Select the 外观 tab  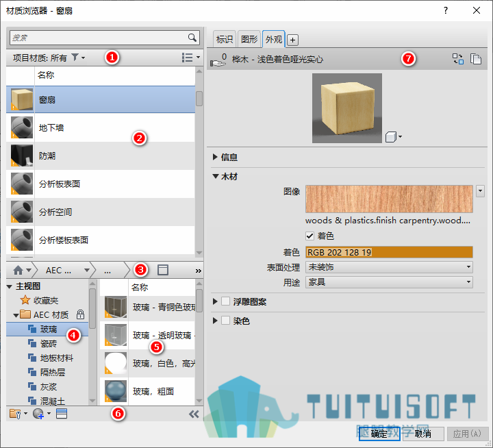(273, 39)
